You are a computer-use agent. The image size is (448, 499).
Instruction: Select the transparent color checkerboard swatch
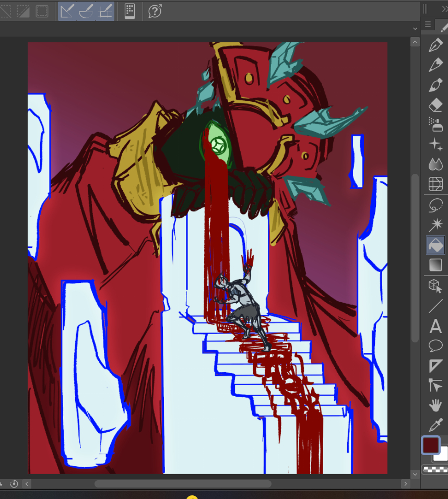435,469
